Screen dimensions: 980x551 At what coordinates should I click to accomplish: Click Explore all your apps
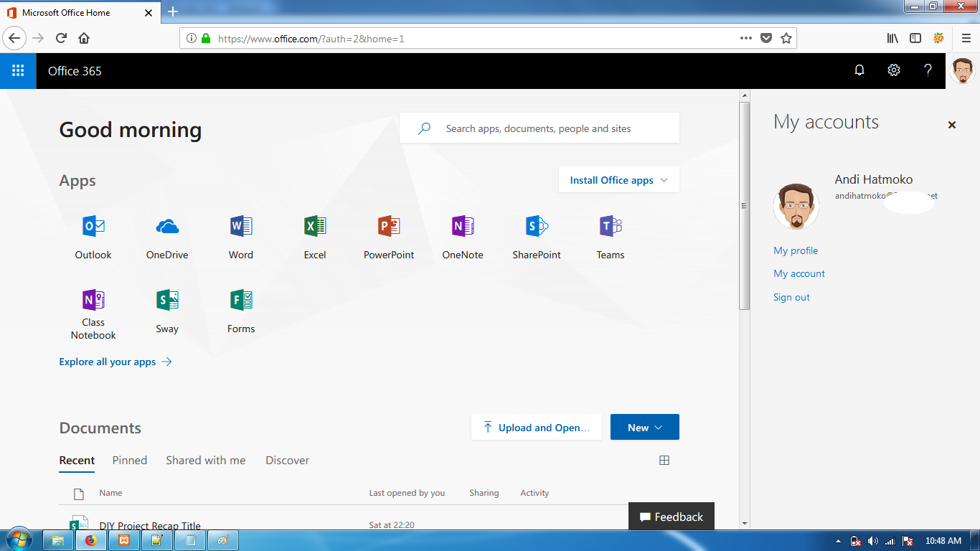point(108,362)
